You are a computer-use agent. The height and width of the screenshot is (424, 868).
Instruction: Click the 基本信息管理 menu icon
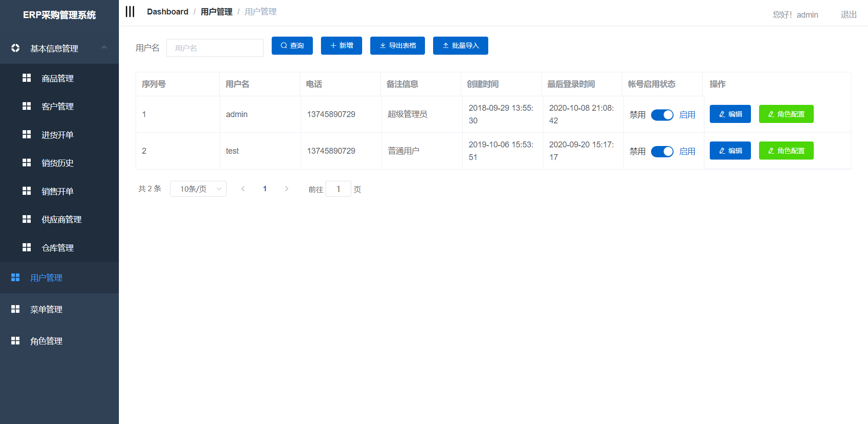(x=15, y=48)
